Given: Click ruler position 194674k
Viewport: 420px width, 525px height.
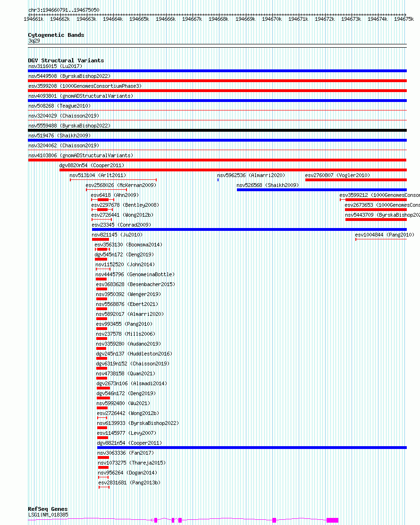Looking at the screenshot, I should click(378, 19).
